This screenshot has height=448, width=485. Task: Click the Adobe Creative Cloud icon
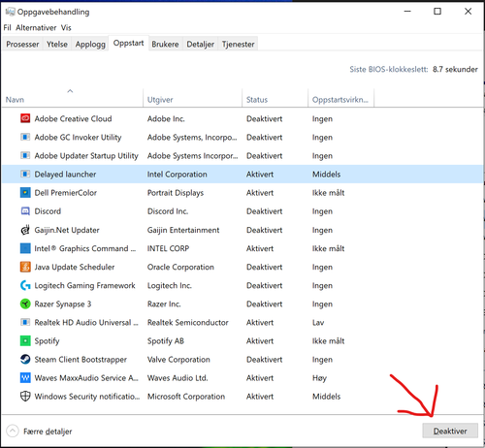25,118
